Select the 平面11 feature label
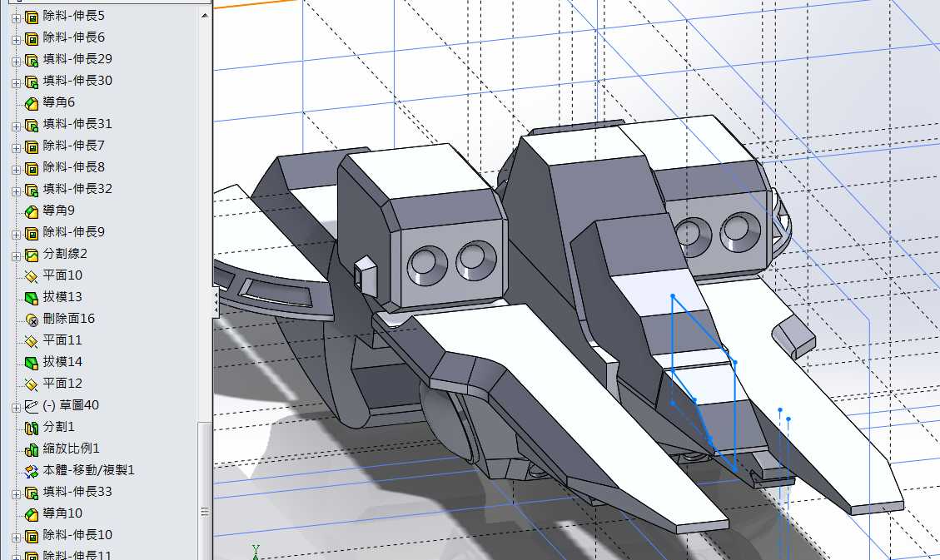Screen dimensions: 940x560 (x=62, y=339)
